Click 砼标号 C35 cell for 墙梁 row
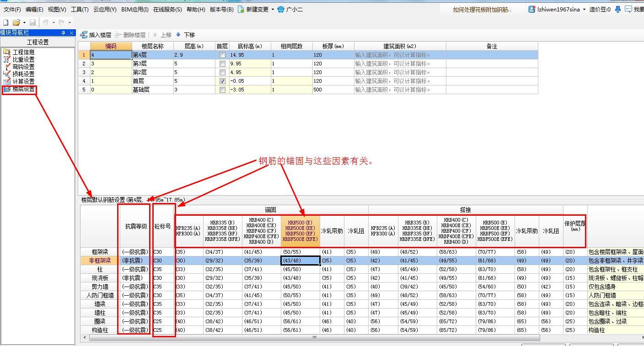The image size is (644, 346). coord(163,304)
